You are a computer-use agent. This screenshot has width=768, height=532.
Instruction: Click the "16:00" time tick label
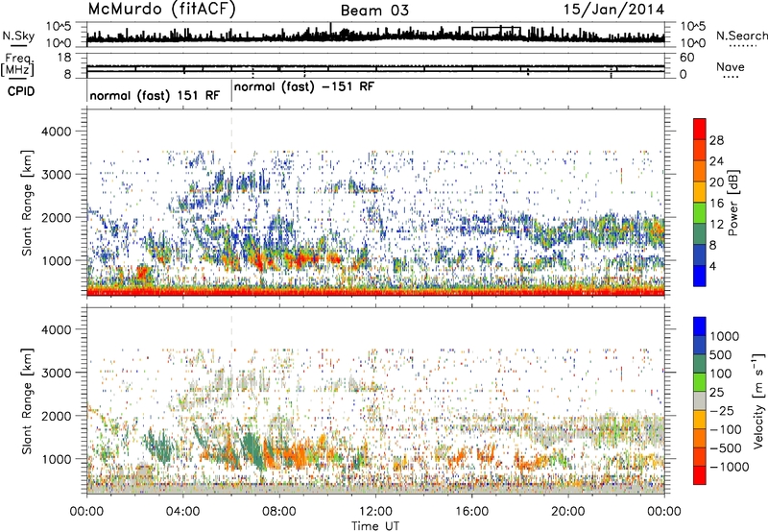(471, 512)
